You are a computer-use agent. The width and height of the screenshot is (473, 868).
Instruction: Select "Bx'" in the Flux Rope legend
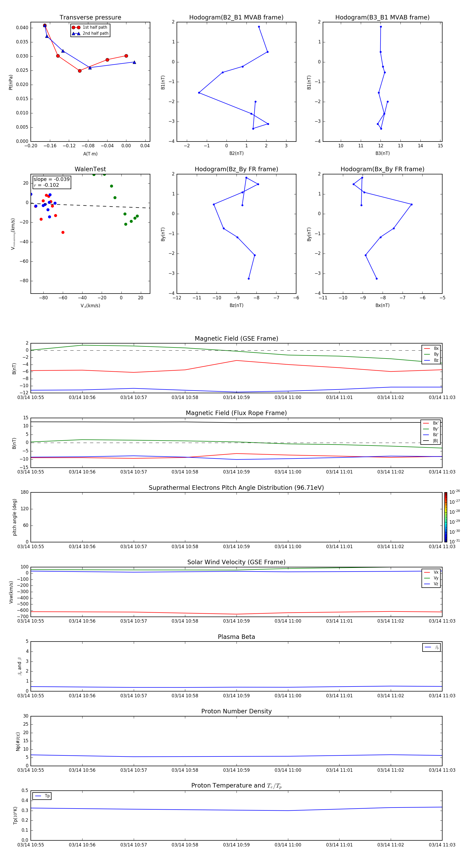(x=431, y=423)
